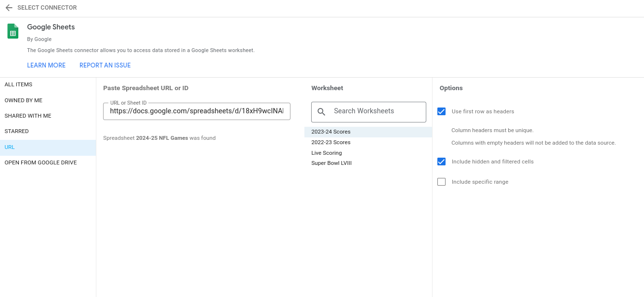Viewport: 644px width, 297px height.
Task: Select the Super Bowl LVIII worksheet
Action: click(x=331, y=163)
